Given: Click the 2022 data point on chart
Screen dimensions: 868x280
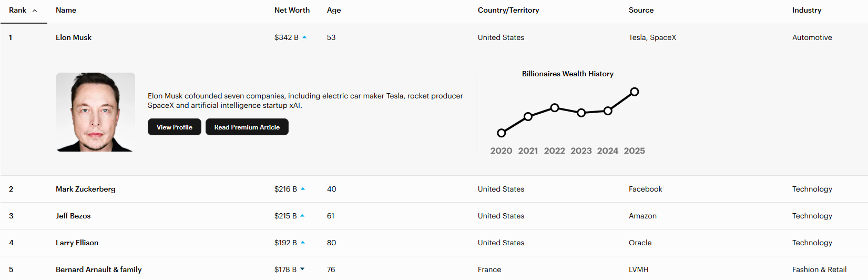Looking at the screenshot, I should (x=555, y=107).
